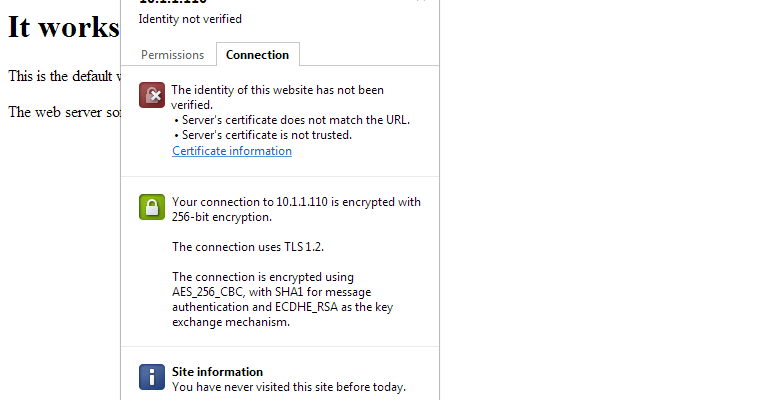Click the It works page heading
This screenshot has width=765, height=400.
pos(64,27)
